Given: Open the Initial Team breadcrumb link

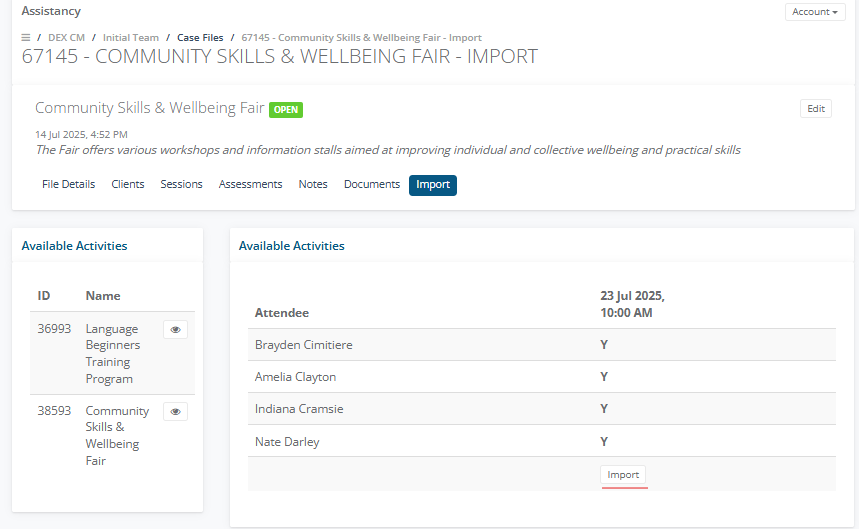Looking at the screenshot, I should click(x=131, y=38).
